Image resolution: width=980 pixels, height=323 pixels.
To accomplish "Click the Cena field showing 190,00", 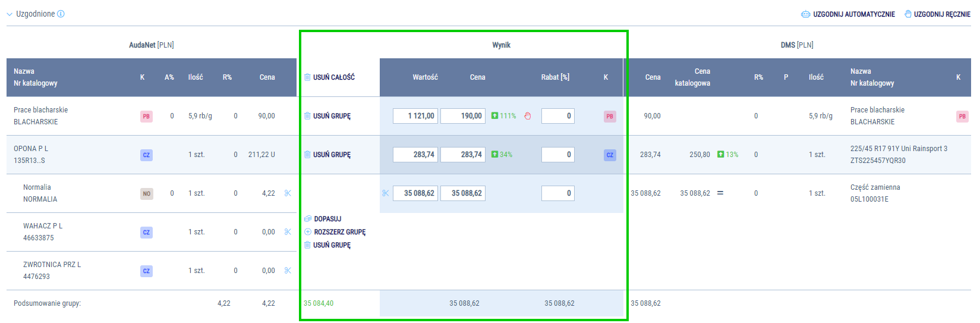I will (x=463, y=116).
